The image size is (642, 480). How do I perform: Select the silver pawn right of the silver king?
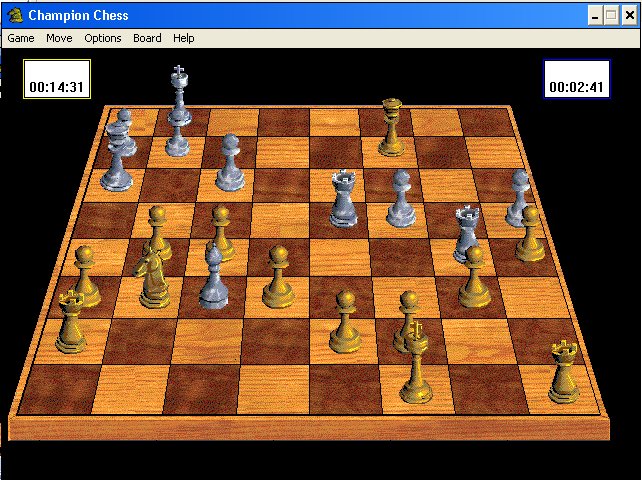pos(230,162)
